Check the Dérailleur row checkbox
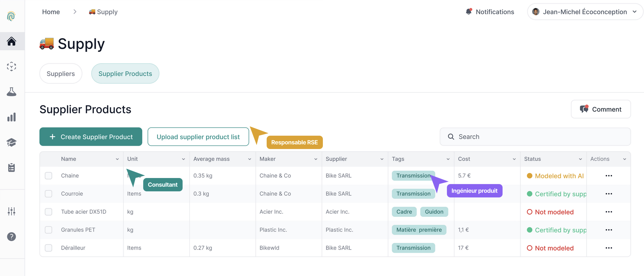Viewport: 644px width, 276px height. pyautogui.click(x=48, y=248)
